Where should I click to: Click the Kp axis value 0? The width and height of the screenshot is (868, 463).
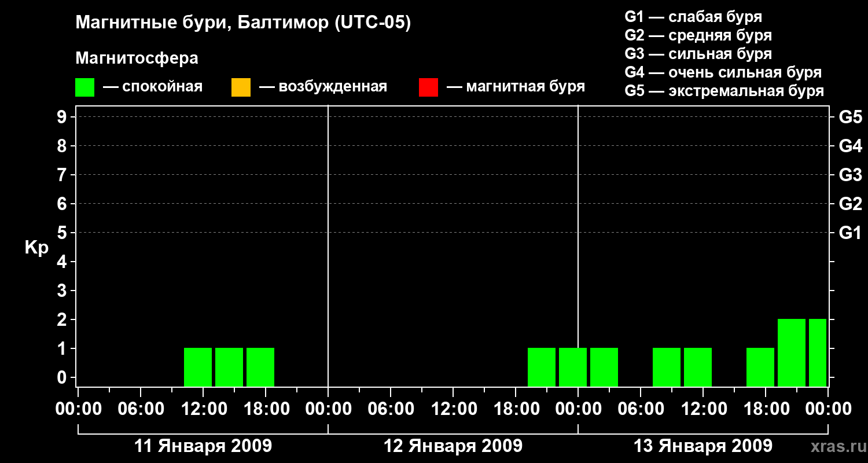click(x=62, y=377)
